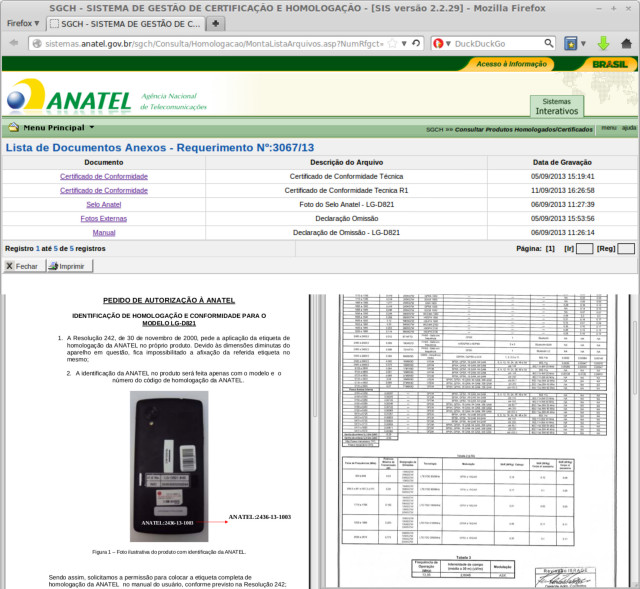Click the browser back arrow button

coord(14,44)
